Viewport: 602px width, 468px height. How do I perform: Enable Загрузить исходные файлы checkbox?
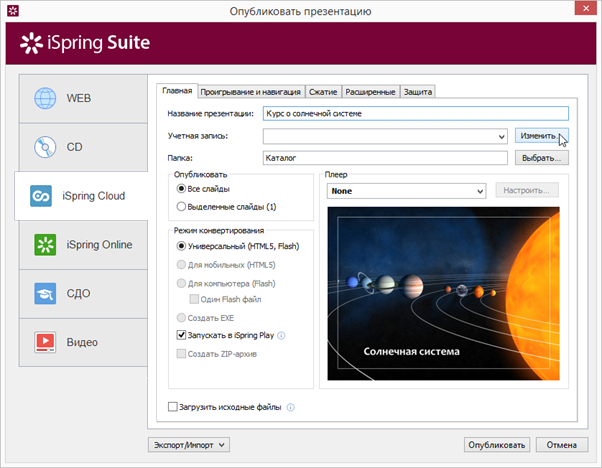173,407
